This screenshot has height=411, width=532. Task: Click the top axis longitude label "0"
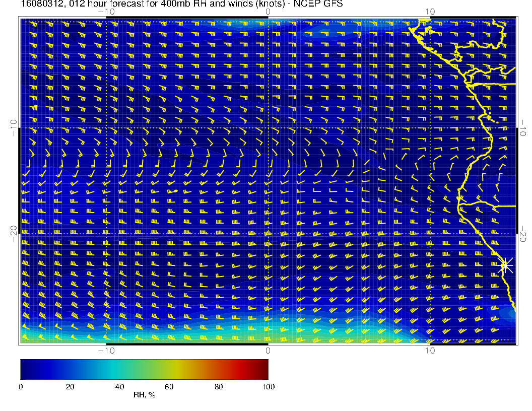pyautogui.click(x=268, y=12)
